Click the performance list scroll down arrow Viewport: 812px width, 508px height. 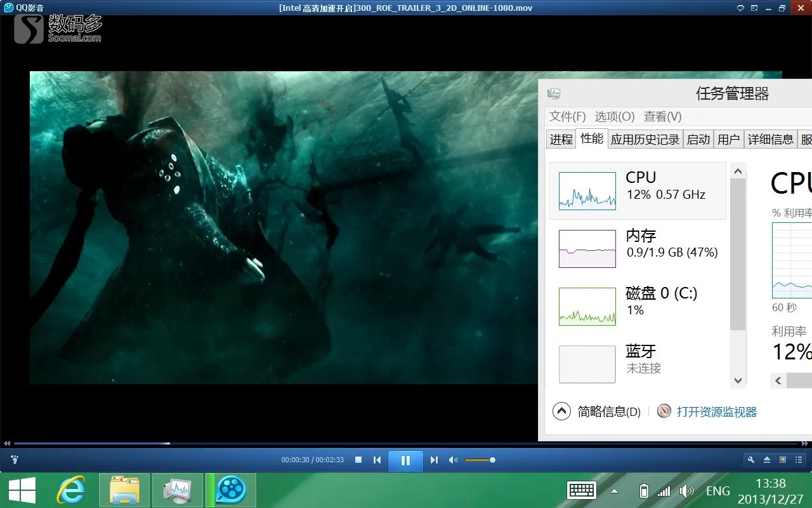(x=738, y=380)
